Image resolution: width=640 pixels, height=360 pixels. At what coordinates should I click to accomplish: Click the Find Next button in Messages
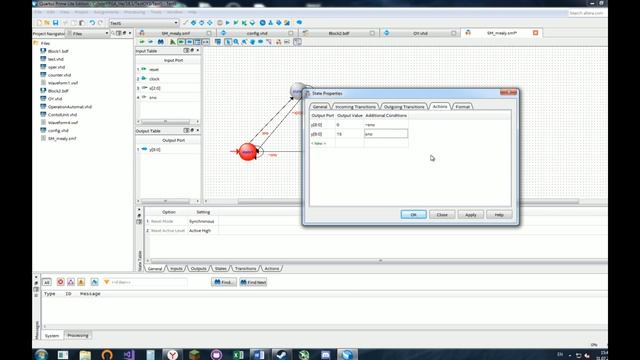click(253, 282)
